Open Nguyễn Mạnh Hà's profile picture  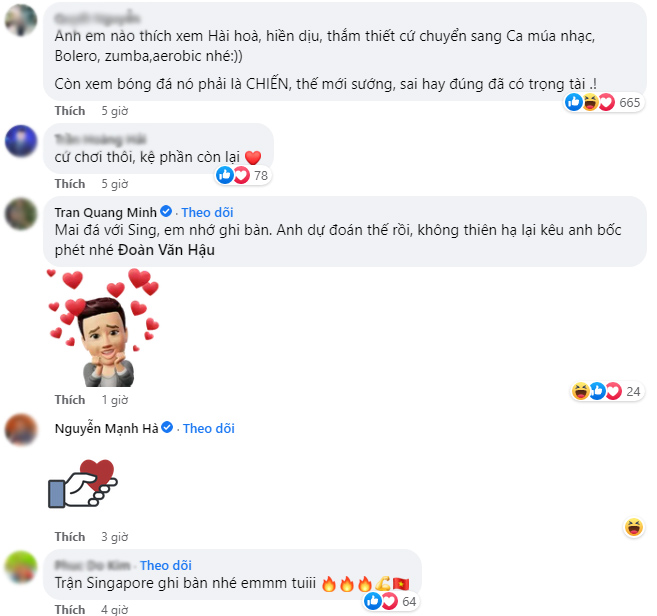point(21,429)
